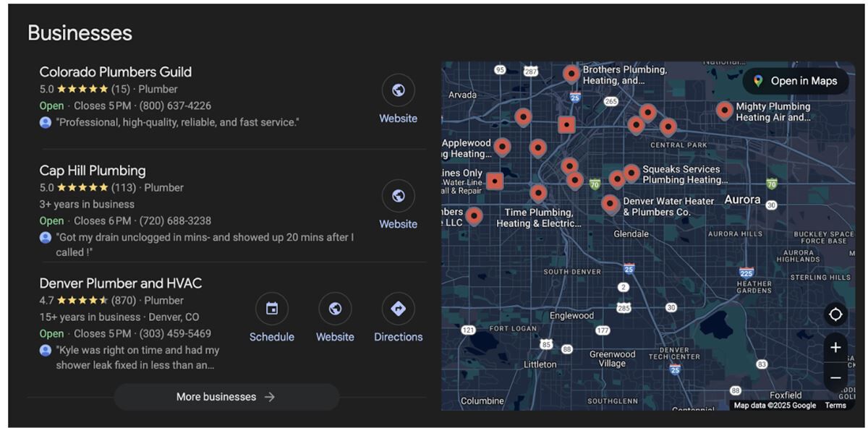Click Denver Plumber and HVAC website globe icon

point(335,309)
